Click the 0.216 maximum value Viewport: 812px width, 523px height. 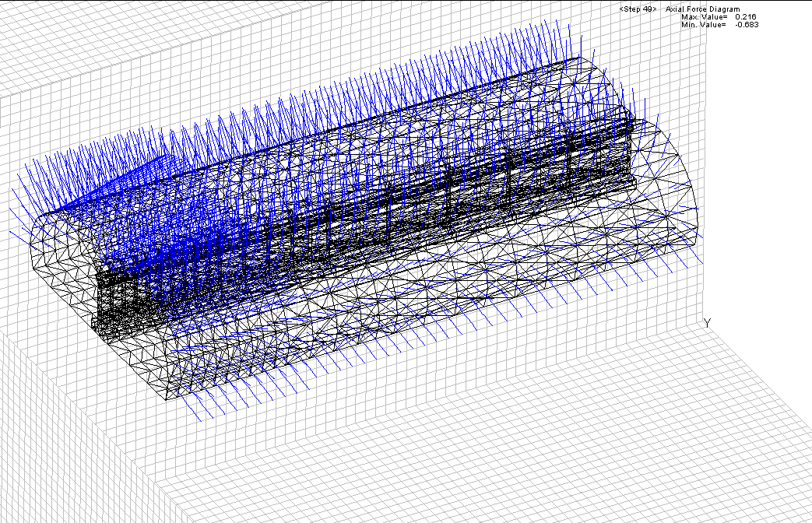747,16
